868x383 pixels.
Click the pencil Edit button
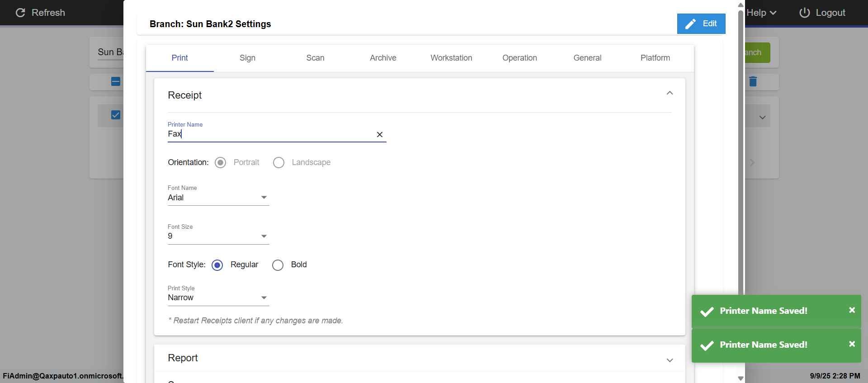coord(701,24)
